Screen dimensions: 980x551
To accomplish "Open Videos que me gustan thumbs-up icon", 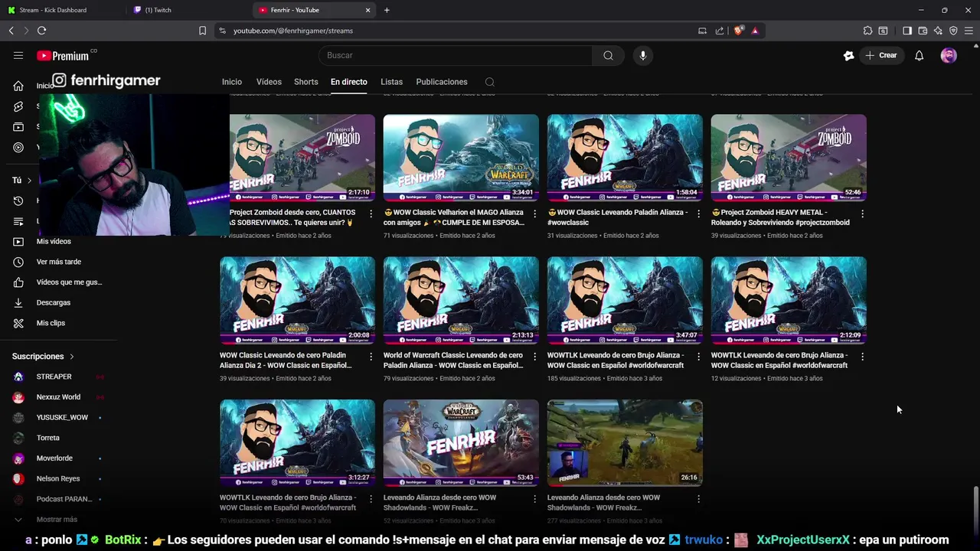I will [x=18, y=282].
